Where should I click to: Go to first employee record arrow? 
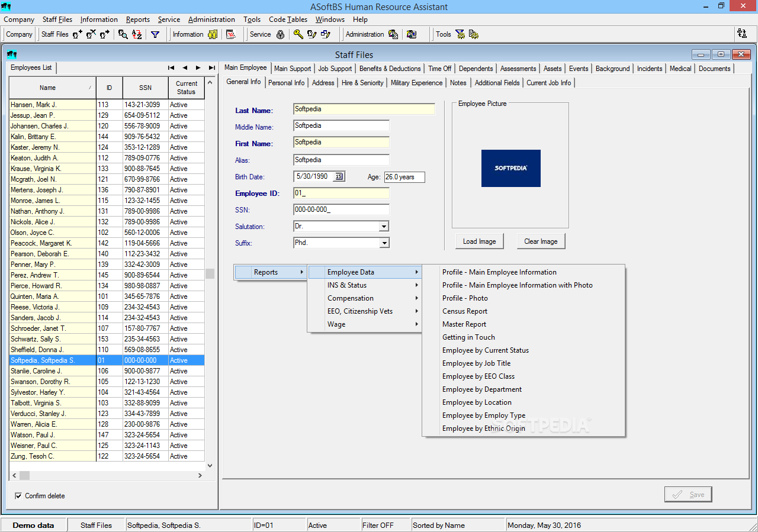[171, 67]
